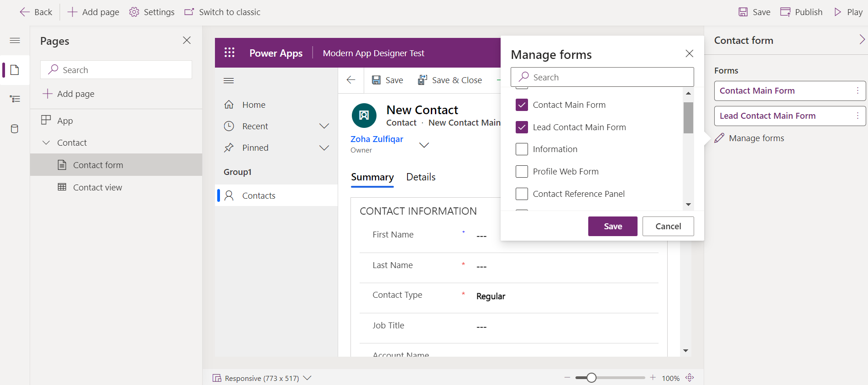The height and width of the screenshot is (385, 868).
Task: Expand the Pinned chevron
Action: [x=324, y=148]
